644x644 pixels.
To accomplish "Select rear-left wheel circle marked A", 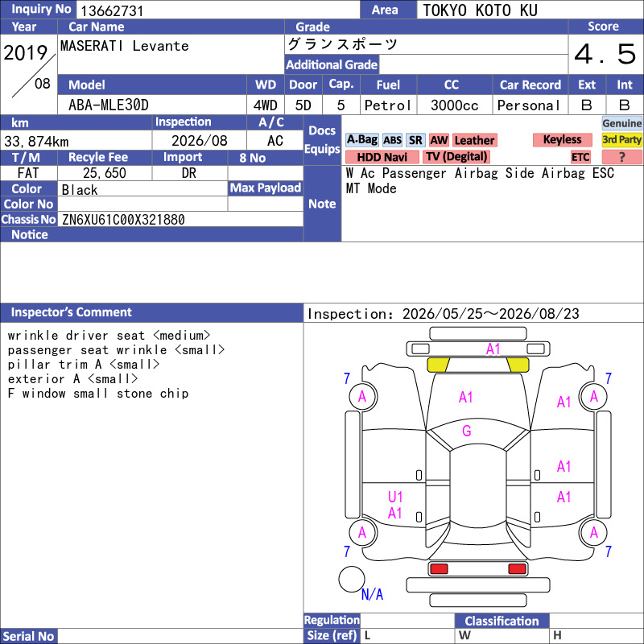I will [x=363, y=532].
